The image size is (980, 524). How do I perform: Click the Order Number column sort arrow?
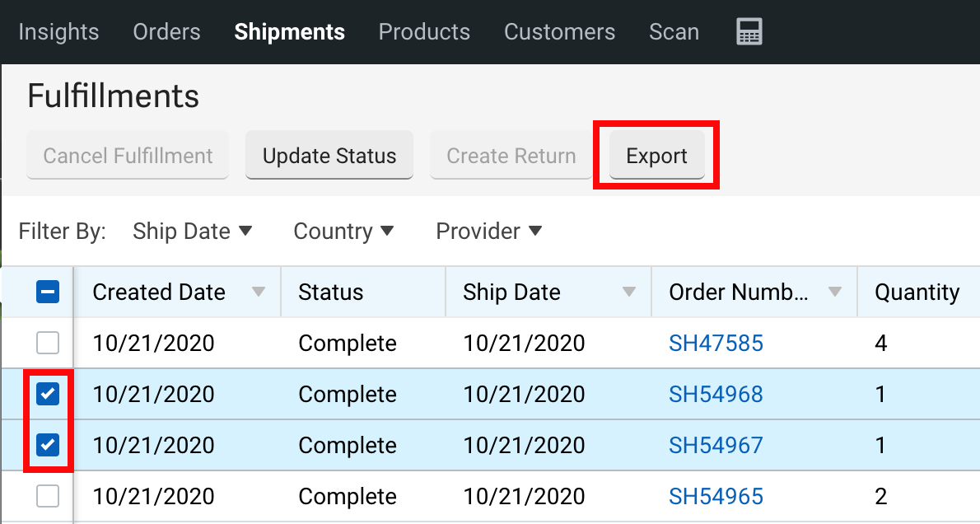[835, 292]
